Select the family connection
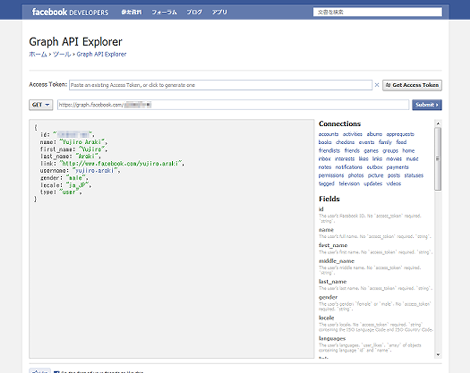Screen dimensions: 470x373 [385, 142]
